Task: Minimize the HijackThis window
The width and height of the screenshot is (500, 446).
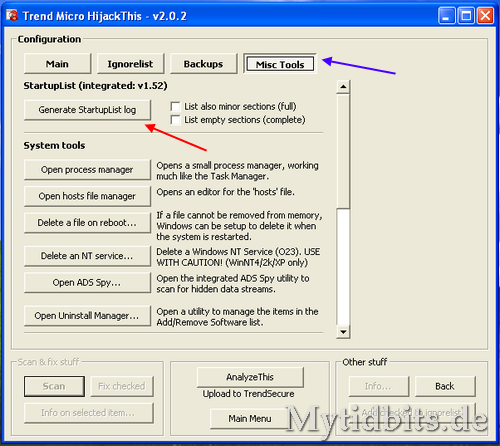Action: click(x=447, y=16)
